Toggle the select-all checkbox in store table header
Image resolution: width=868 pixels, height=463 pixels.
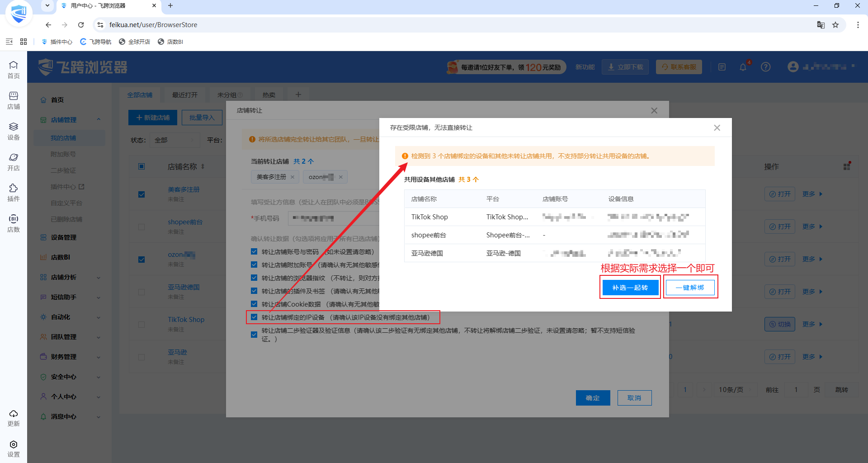[142, 166]
